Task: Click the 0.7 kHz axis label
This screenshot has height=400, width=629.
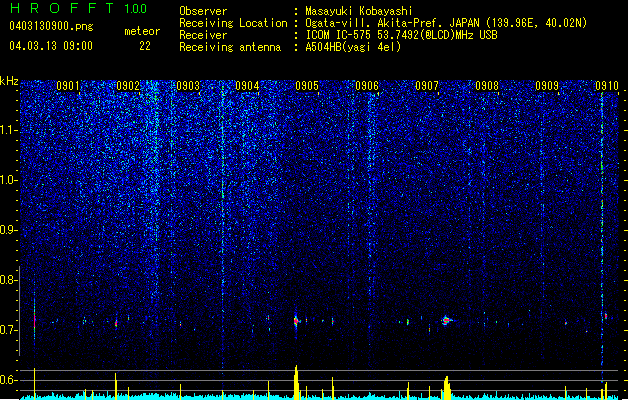Action: point(9,330)
